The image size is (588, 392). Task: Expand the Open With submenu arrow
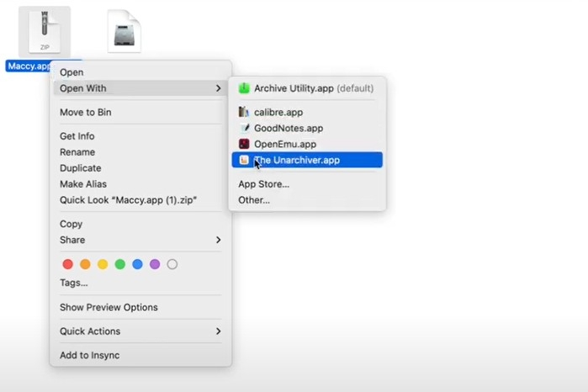pyautogui.click(x=218, y=88)
